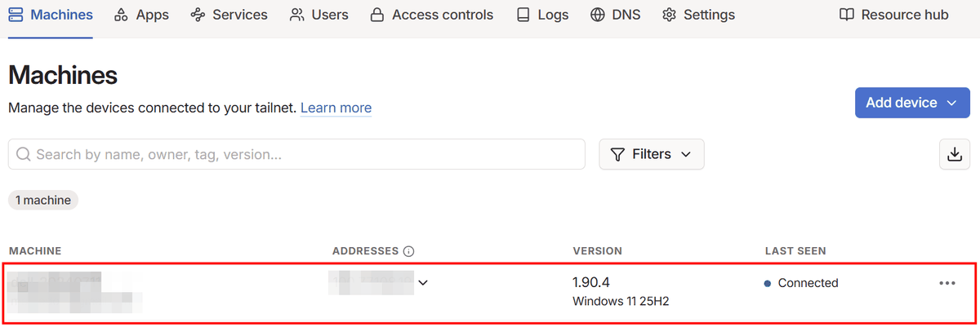Click the Resource hub book icon

click(847, 15)
